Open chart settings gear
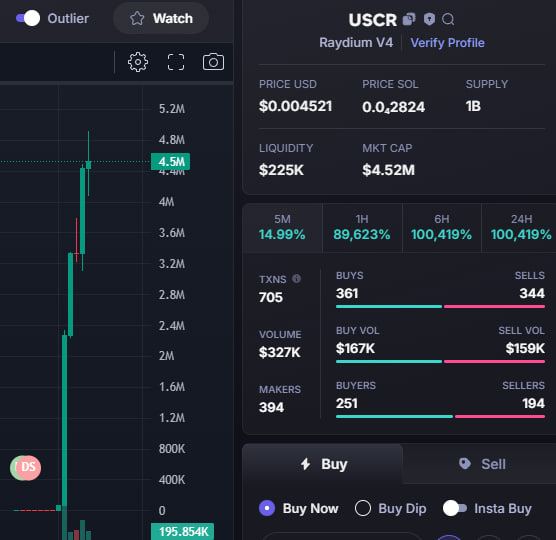Viewport: 556px width, 540px height. [138, 62]
